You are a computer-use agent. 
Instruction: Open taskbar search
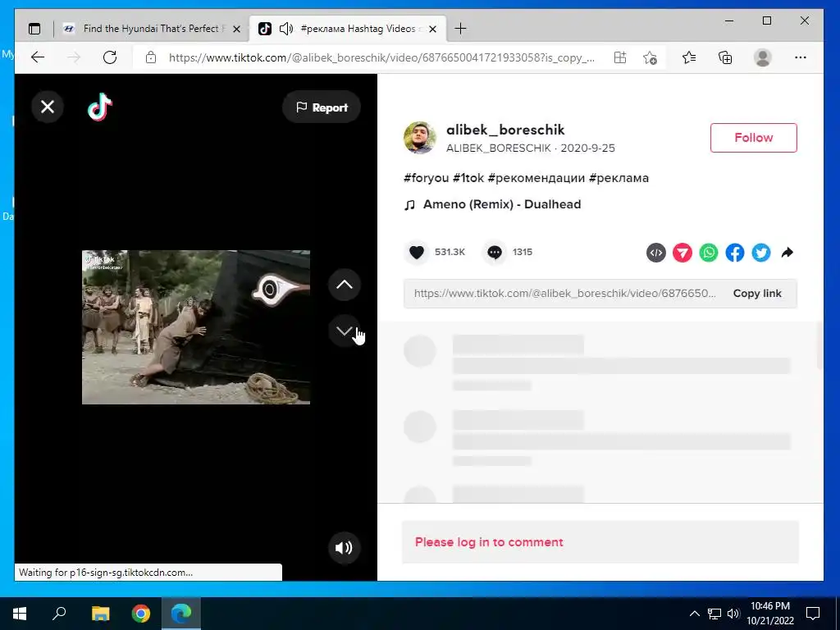pyautogui.click(x=59, y=614)
